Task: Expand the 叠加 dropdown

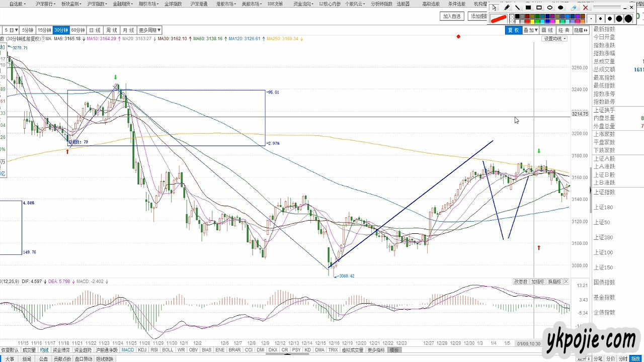Action: [x=530, y=30]
